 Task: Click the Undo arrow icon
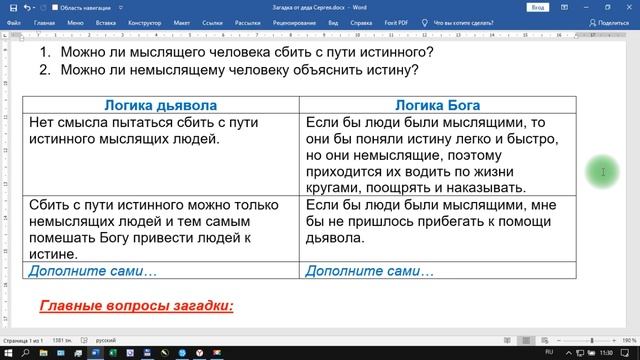pyautogui.click(x=27, y=8)
